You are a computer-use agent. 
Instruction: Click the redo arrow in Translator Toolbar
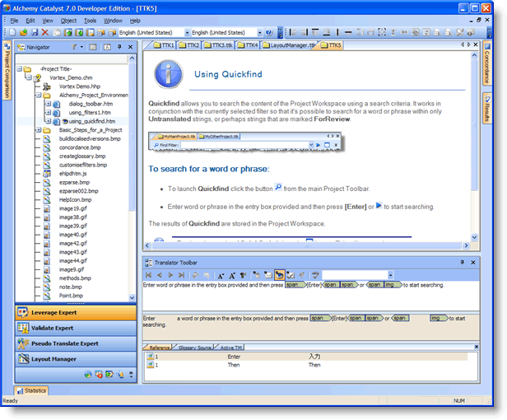(207, 275)
